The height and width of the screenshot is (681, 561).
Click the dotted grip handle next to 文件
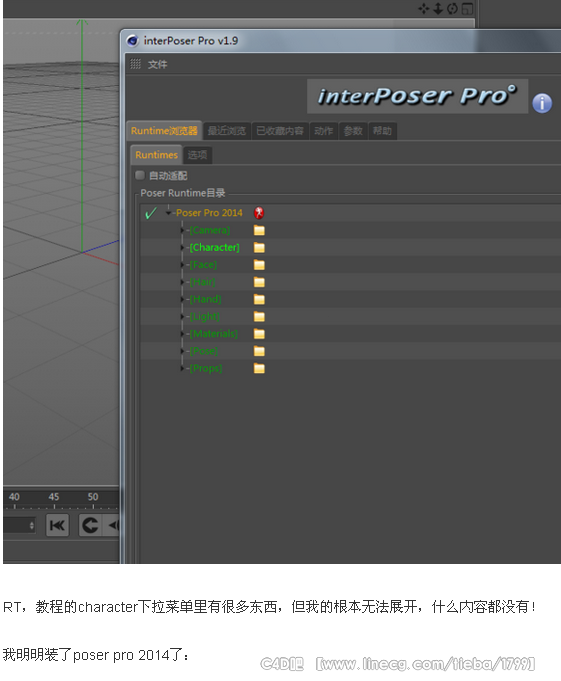click(135, 64)
